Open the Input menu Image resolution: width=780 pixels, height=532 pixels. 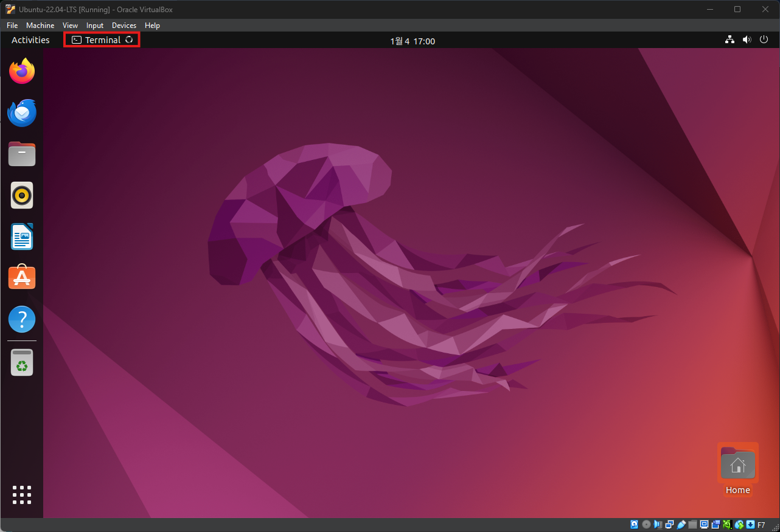tap(95, 26)
